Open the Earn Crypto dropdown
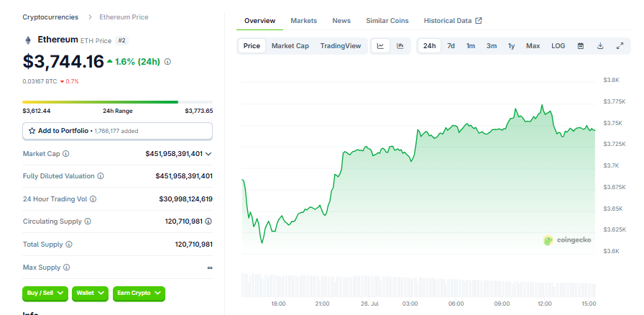 tap(139, 293)
